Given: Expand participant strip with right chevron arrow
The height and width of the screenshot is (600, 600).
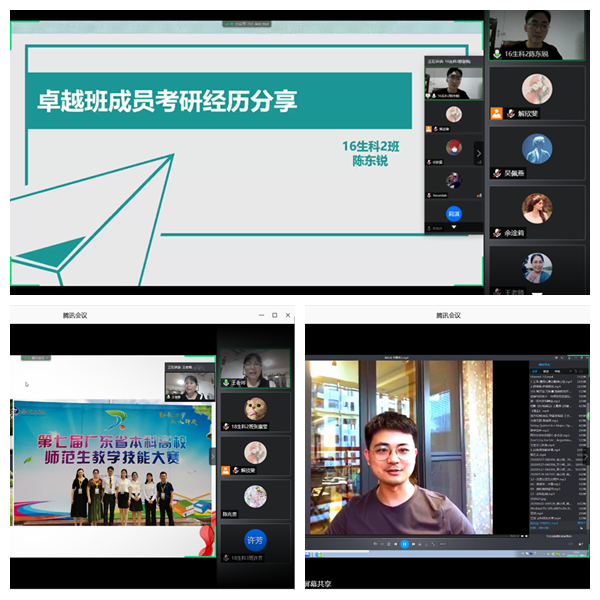Looking at the screenshot, I should (x=478, y=153).
